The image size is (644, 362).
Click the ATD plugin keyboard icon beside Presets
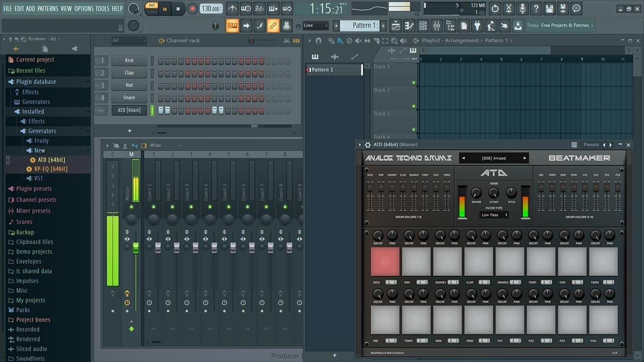574,145
